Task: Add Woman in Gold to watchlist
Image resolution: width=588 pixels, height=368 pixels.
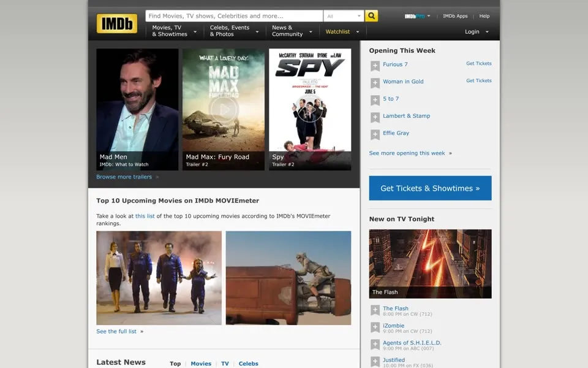Action: [x=375, y=83]
